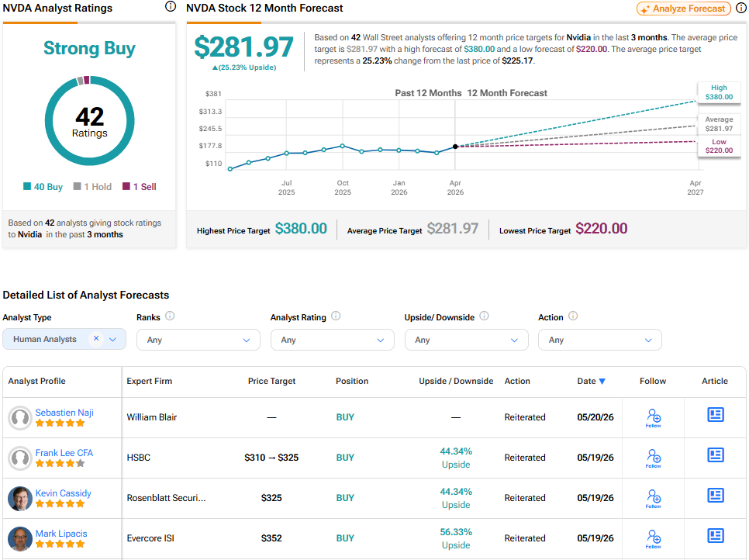Click the teal 40 Buy legend swatch

click(27, 186)
